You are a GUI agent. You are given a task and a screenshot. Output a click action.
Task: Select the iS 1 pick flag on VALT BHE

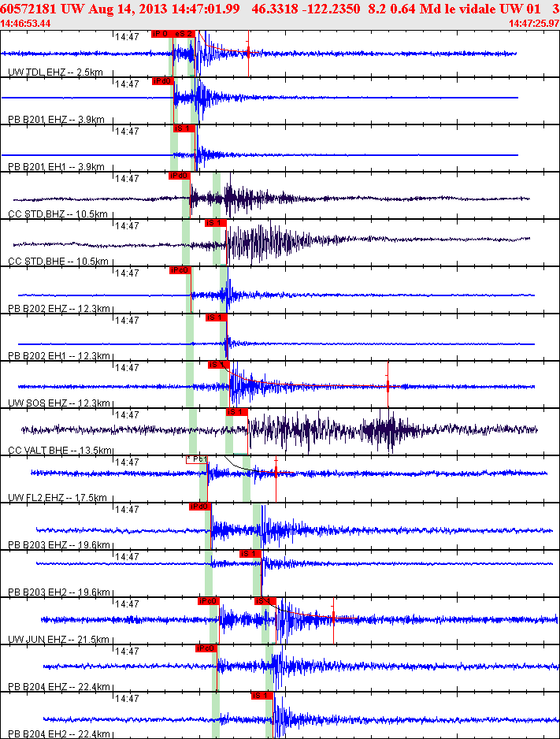pos(236,412)
